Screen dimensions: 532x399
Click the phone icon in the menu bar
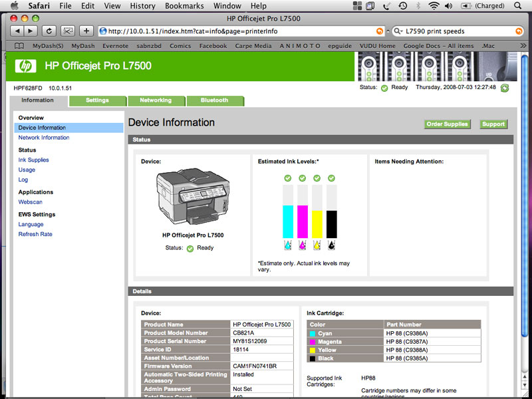tap(387, 6)
